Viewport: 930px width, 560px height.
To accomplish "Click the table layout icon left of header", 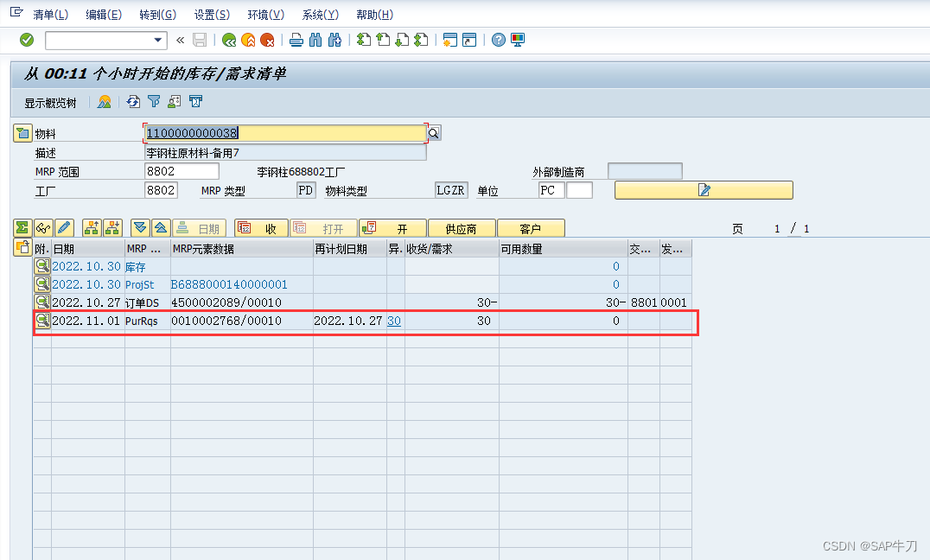I will click(22, 247).
